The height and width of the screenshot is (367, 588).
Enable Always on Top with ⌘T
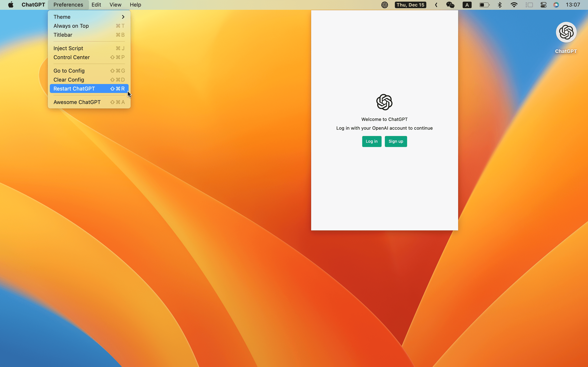coord(89,26)
